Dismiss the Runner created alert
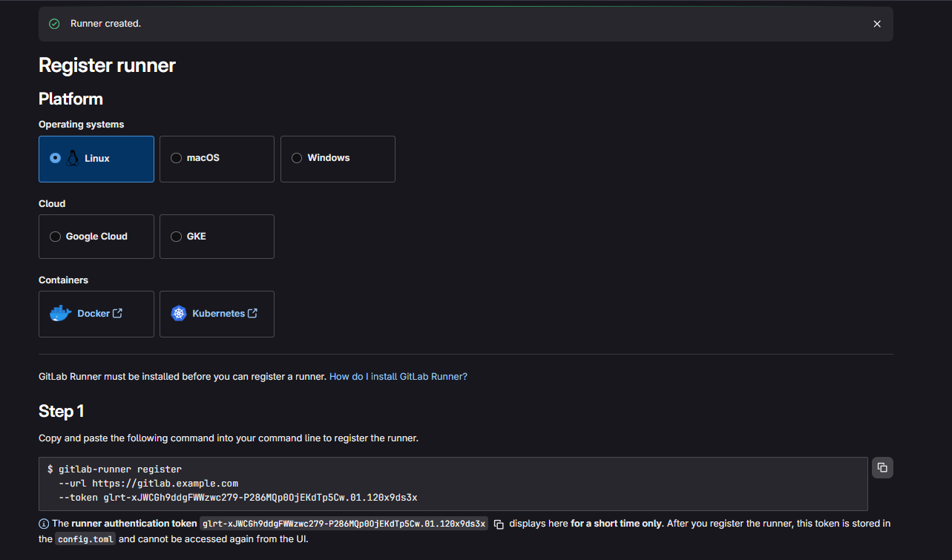 point(877,24)
